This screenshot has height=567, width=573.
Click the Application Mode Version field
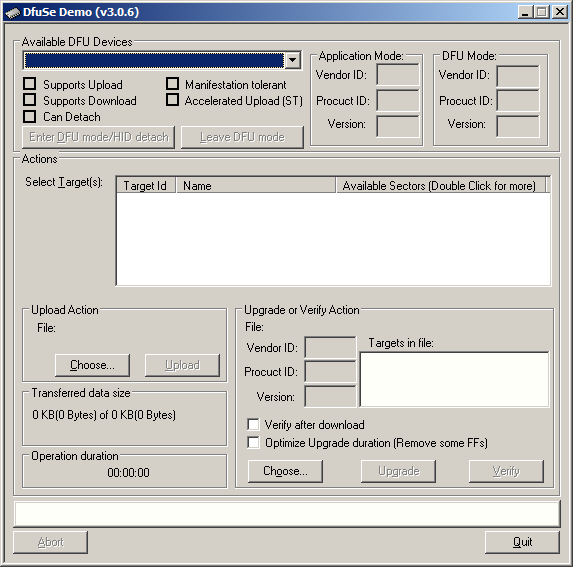click(398, 126)
